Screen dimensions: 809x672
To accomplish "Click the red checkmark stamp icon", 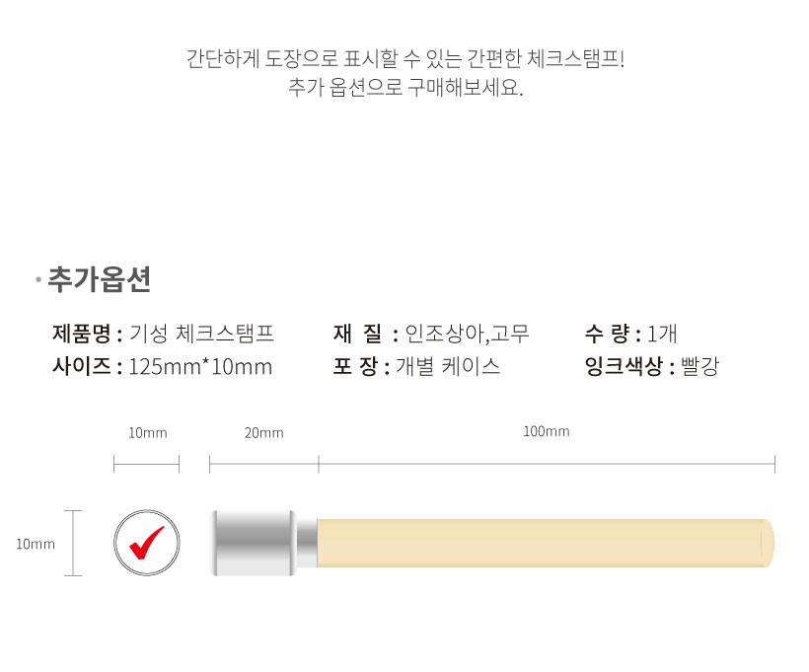I will tap(147, 543).
